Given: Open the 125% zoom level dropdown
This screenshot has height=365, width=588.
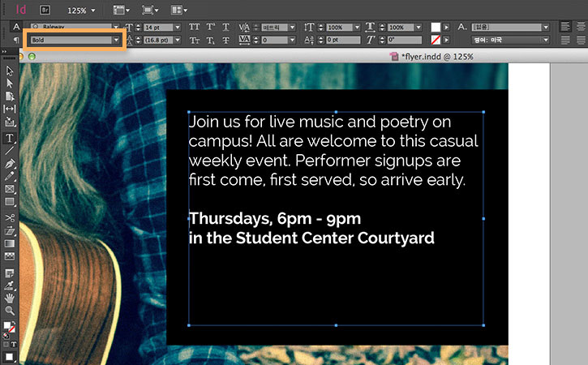Looking at the screenshot, I should coord(93,11).
